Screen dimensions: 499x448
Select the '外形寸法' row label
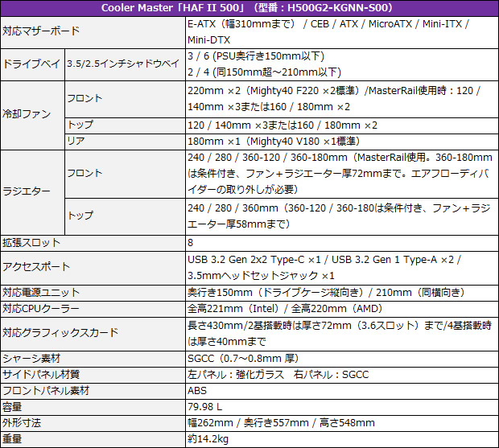point(93,423)
